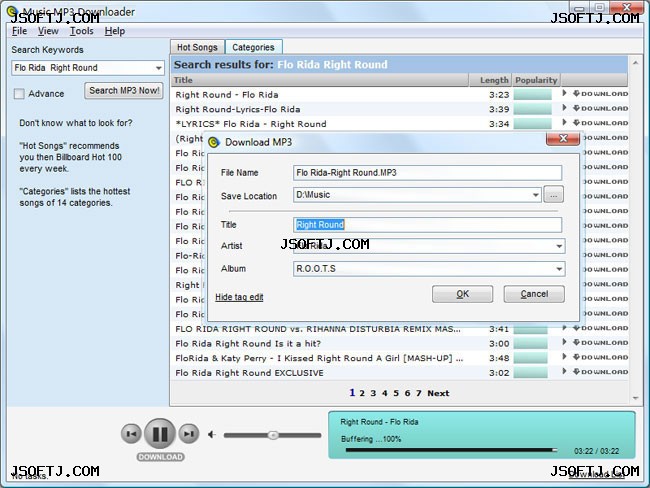Open the Tools menu
The width and height of the screenshot is (650, 488).
tap(81, 31)
